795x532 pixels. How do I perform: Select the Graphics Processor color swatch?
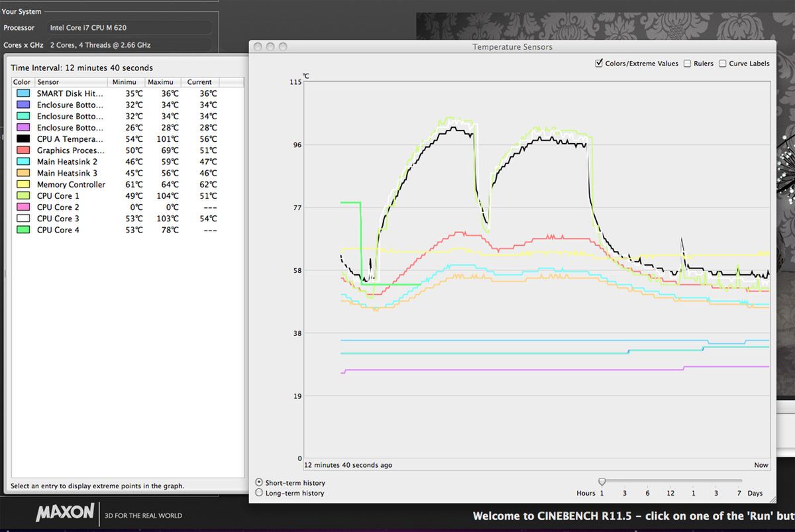(23, 150)
